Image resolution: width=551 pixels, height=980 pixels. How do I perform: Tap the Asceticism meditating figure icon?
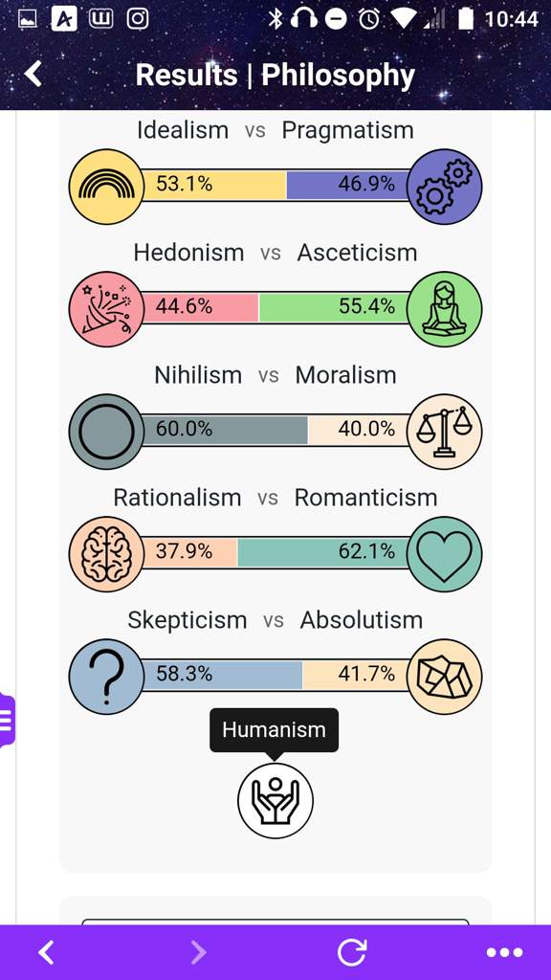tap(444, 309)
